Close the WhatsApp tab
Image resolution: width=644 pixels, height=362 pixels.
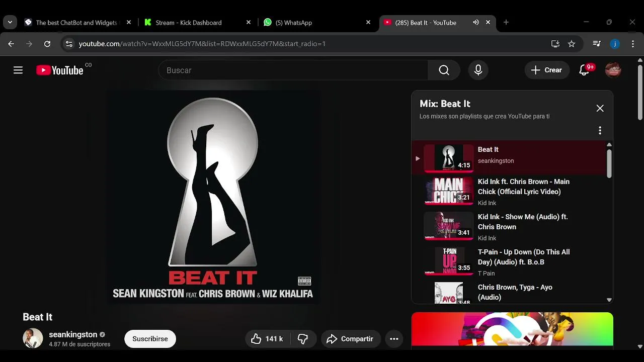(x=368, y=22)
